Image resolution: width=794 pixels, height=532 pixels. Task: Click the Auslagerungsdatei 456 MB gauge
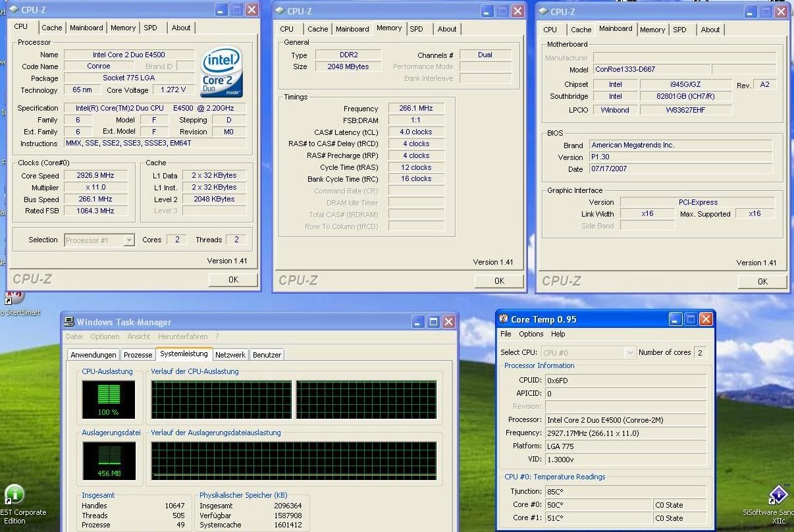pyautogui.click(x=109, y=461)
